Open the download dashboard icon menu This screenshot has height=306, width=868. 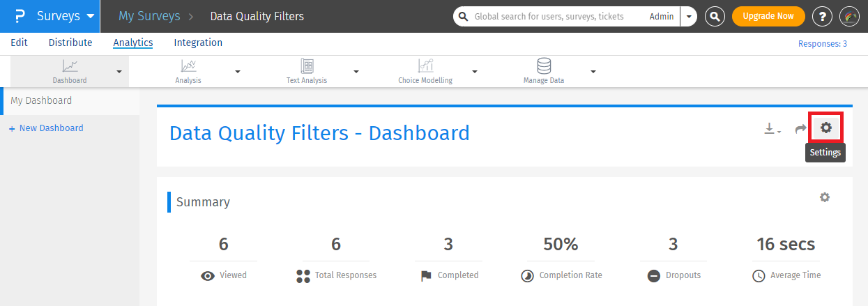[x=772, y=128]
